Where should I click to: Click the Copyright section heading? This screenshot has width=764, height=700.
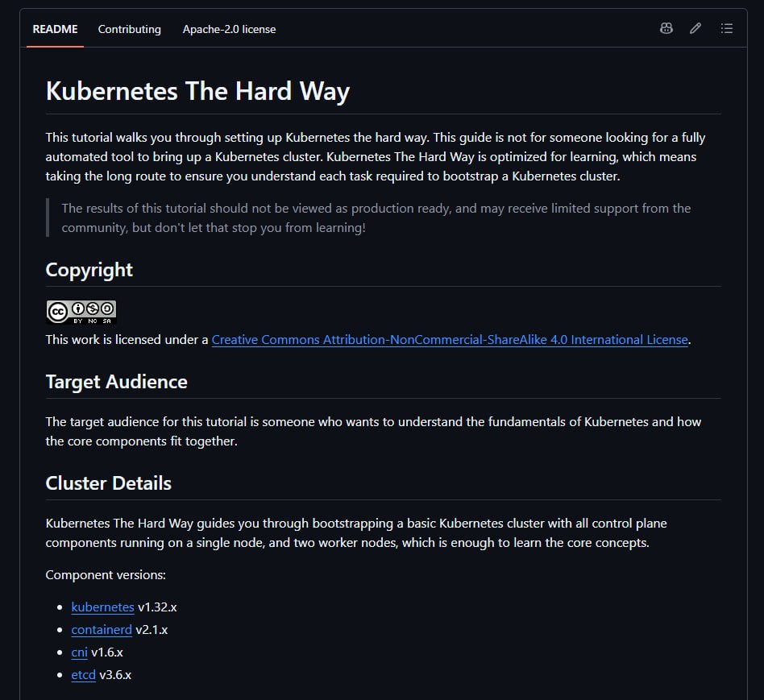click(89, 270)
